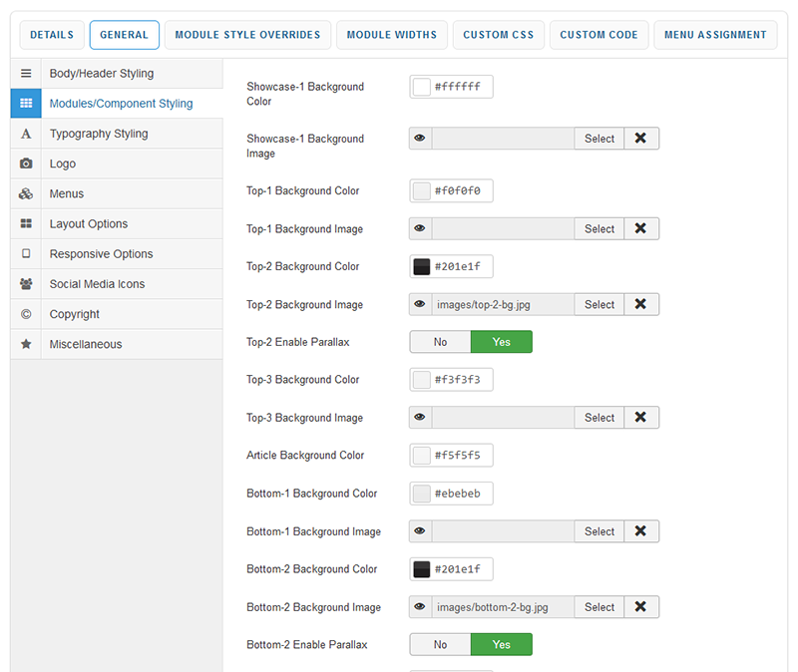This screenshot has height=672, width=798.
Task: Open the Module Style Overrides tab
Action: coord(247,35)
